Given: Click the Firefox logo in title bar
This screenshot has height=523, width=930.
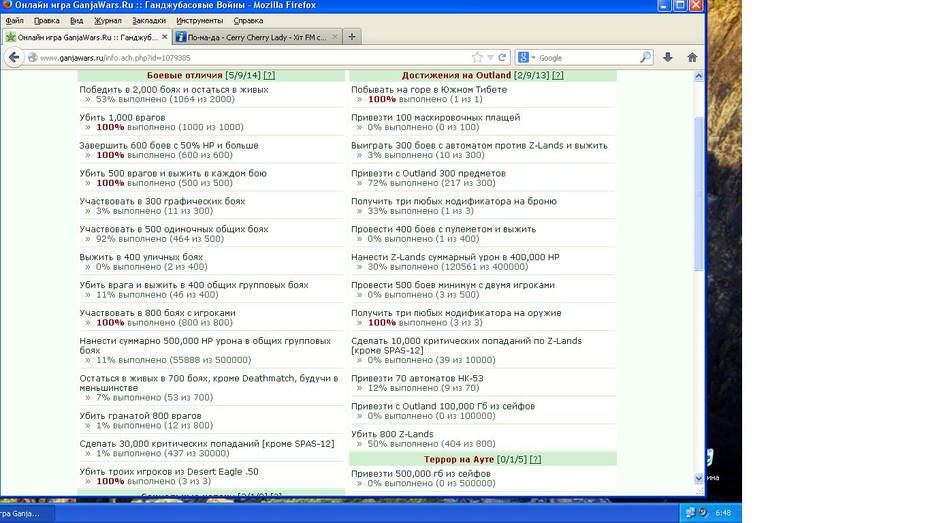Looking at the screenshot, I should [7, 5].
